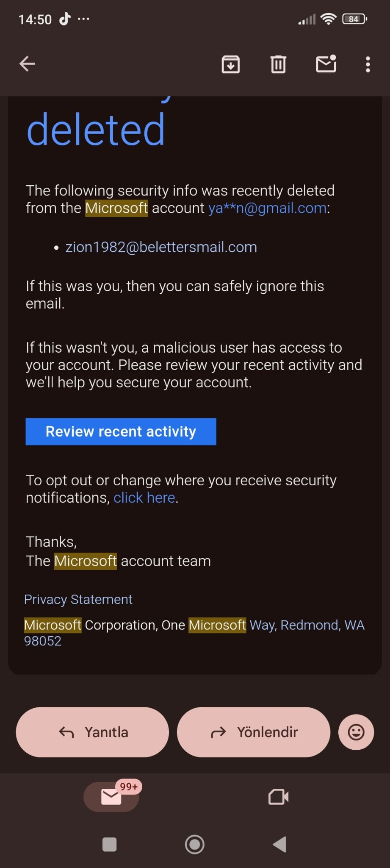Open the three-dot overflow menu
Viewport: 390px width, 868px height.
(368, 64)
